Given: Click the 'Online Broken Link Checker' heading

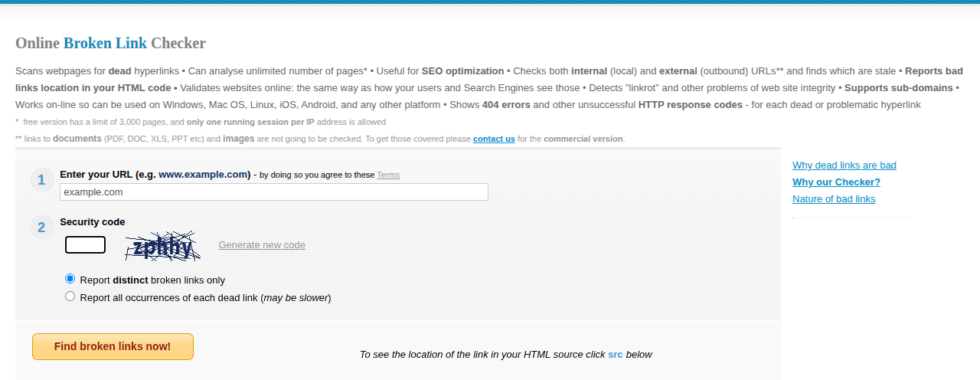Looking at the screenshot, I should (x=110, y=43).
